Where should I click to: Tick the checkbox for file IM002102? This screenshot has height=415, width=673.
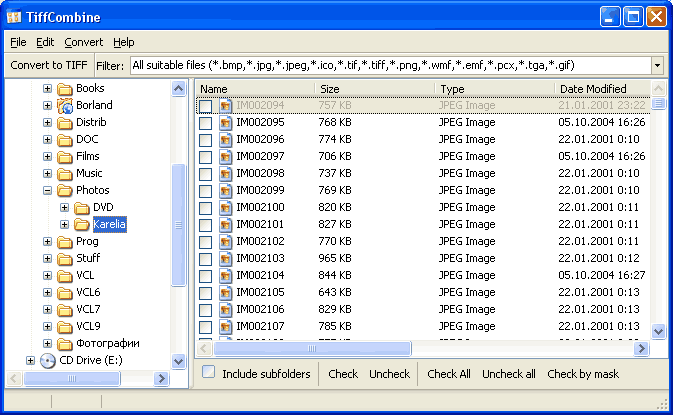[x=205, y=241]
